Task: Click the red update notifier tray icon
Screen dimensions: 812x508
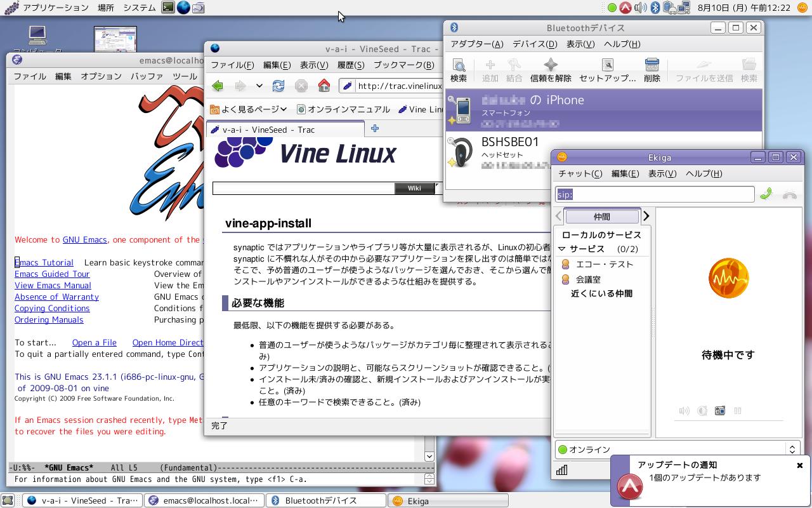Action: (x=625, y=8)
